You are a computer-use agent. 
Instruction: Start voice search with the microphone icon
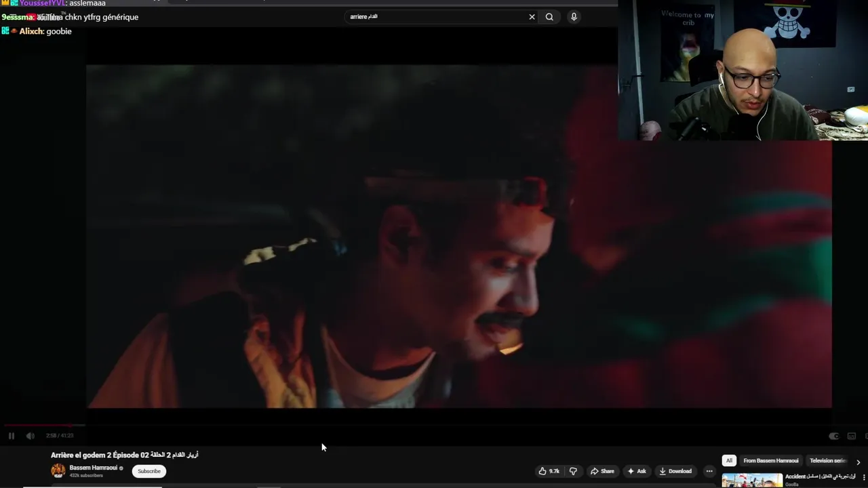pos(574,17)
